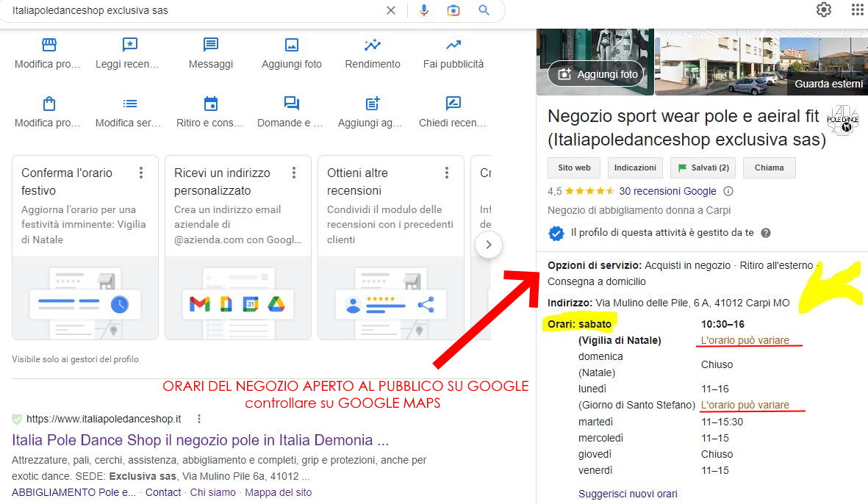The height and width of the screenshot is (504, 868).
Task: Open the Google apps grid
Action: (x=857, y=10)
